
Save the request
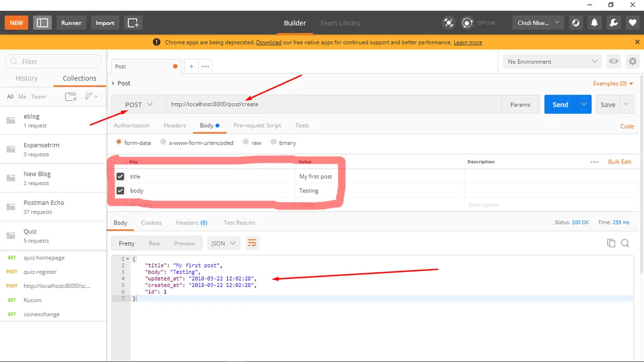click(x=608, y=105)
